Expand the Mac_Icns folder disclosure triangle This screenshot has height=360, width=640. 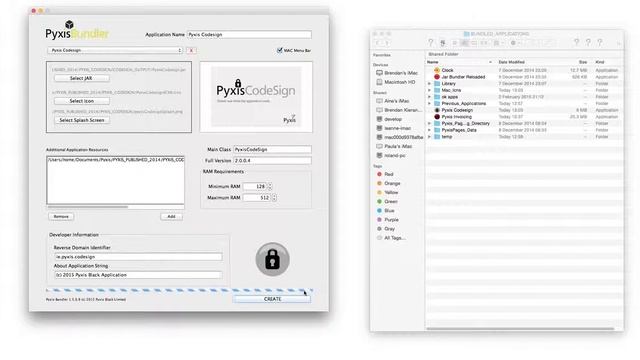(429, 90)
